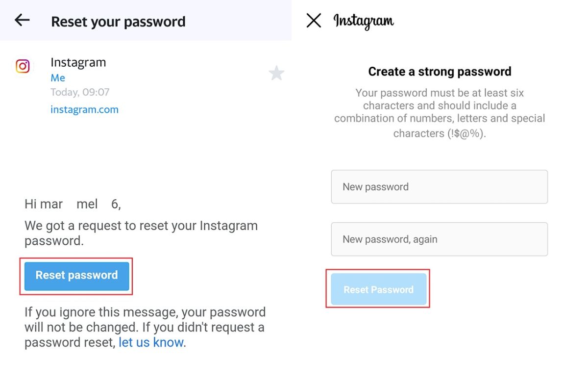Screen dimensions: 588x386
Task: Submit with the light-blue Reset Password button
Action: (x=378, y=289)
